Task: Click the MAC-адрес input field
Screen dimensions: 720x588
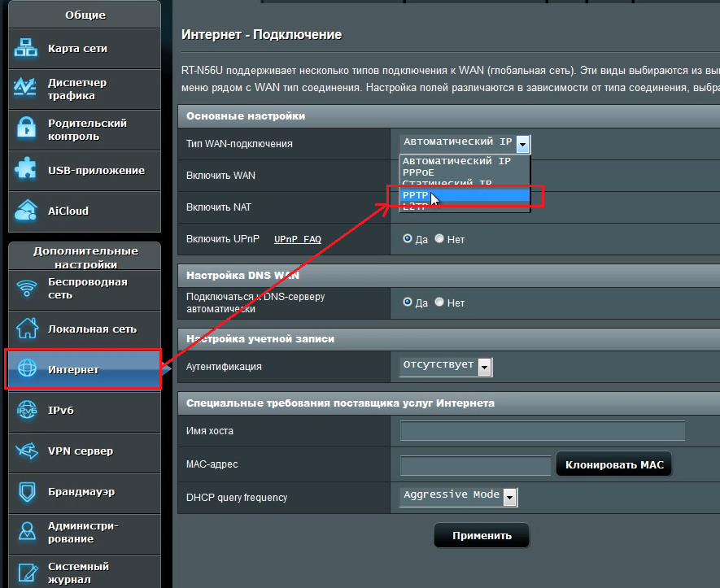Action: (x=475, y=465)
